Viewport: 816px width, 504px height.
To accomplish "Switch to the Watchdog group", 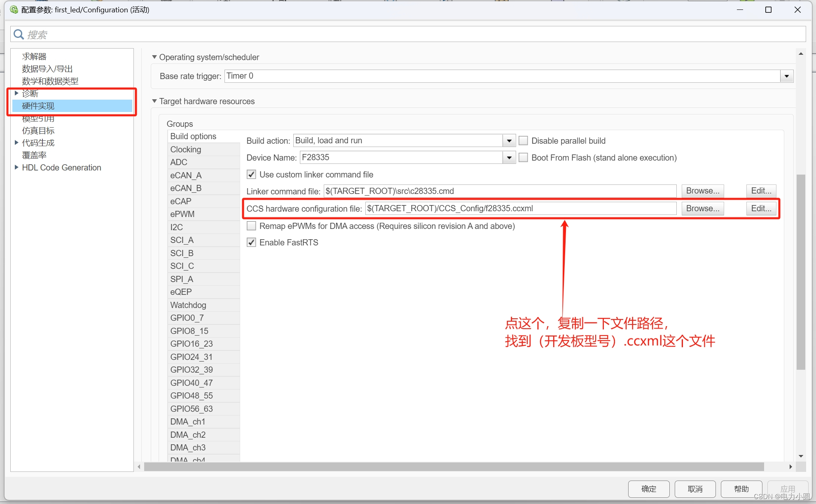I will (188, 305).
